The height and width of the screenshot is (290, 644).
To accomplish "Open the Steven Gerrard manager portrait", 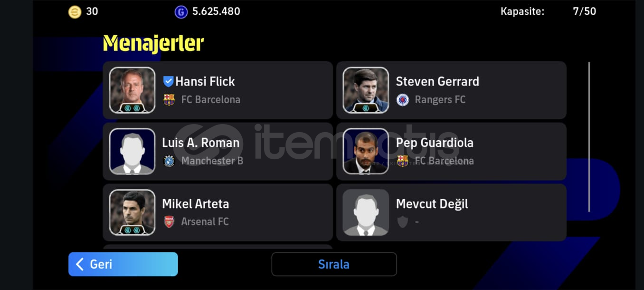I will click(x=366, y=90).
